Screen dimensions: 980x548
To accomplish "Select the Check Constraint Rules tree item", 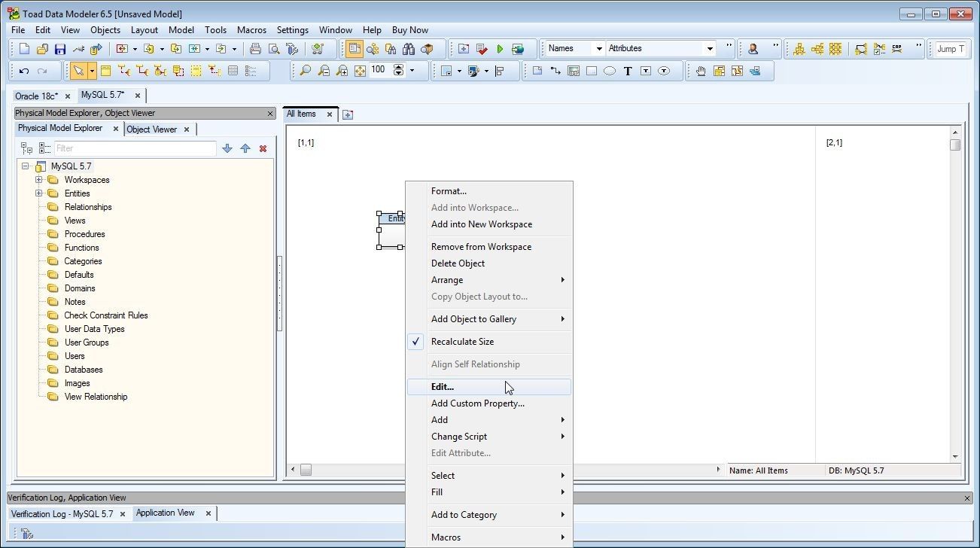I will [106, 315].
